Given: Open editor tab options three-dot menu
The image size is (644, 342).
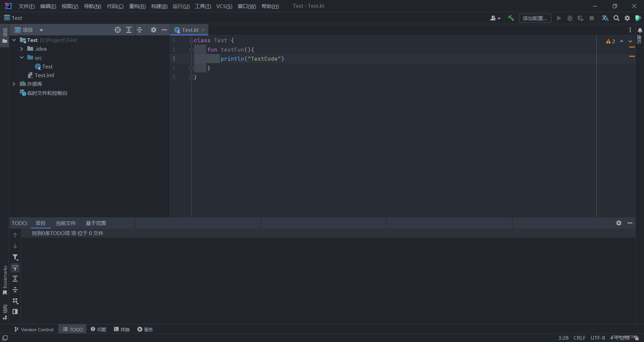Looking at the screenshot, I should (630, 30).
